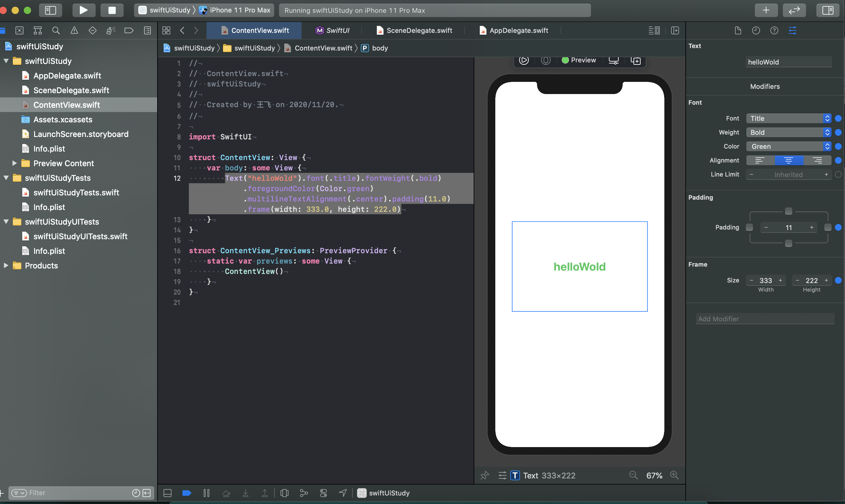Viewport: 845px width, 504px height.
Task: Set text alignment to left
Action: [x=760, y=160]
